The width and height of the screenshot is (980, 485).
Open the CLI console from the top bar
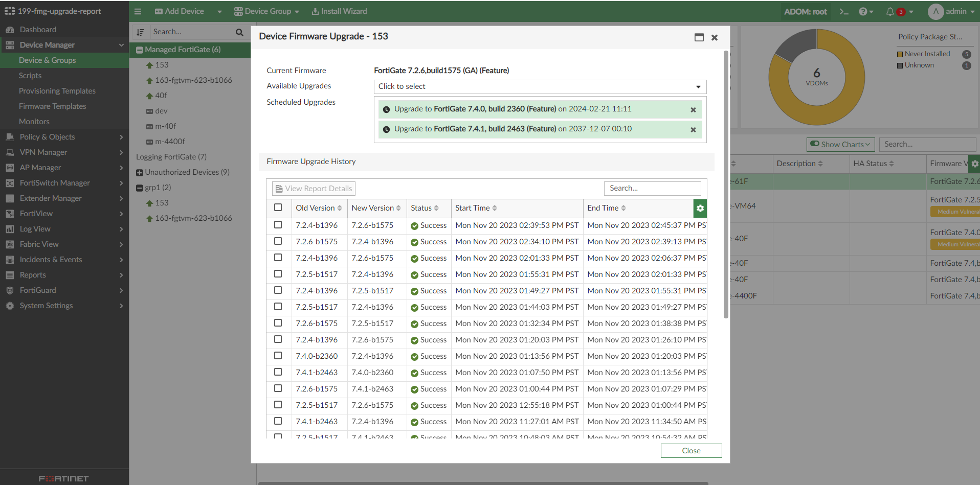click(x=843, y=11)
